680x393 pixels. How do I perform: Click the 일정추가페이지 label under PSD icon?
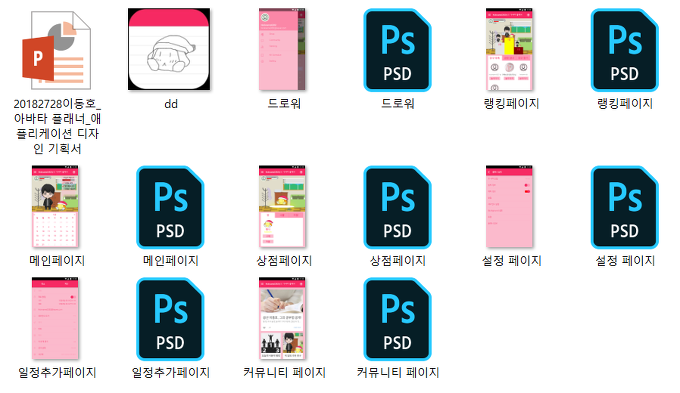point(170,372)
